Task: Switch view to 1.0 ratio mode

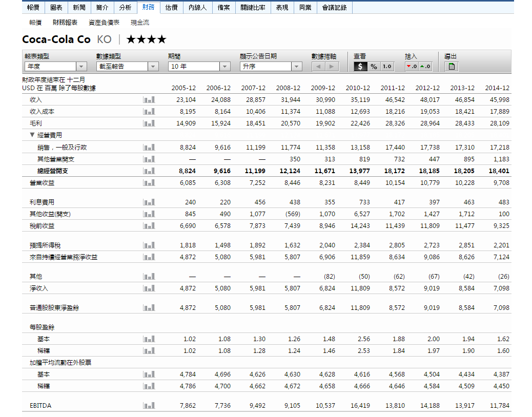Action: click(387, 67)
